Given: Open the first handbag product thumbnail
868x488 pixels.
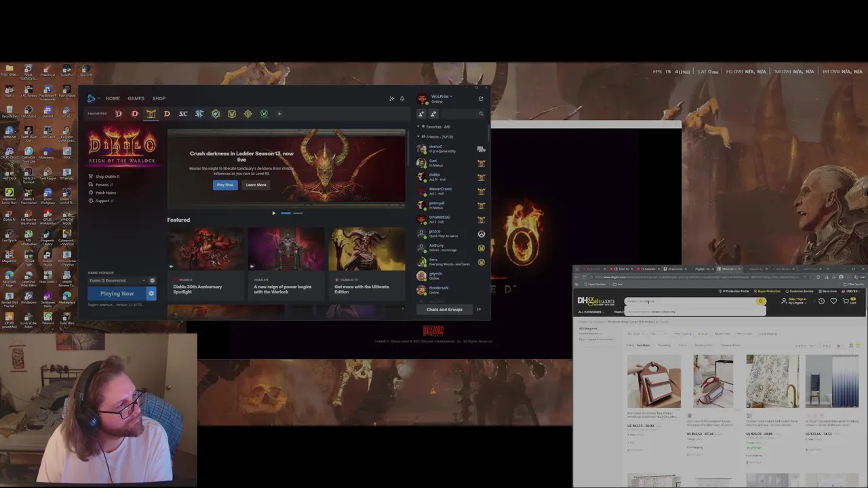Looking at the screenshot, I should coord(654,382).
